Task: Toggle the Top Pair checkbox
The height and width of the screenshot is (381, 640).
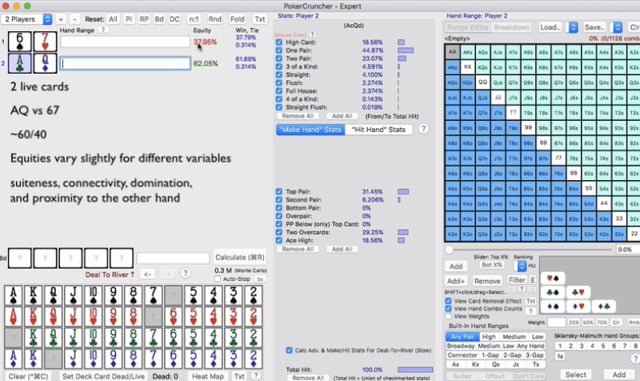Action: (279, 192)
